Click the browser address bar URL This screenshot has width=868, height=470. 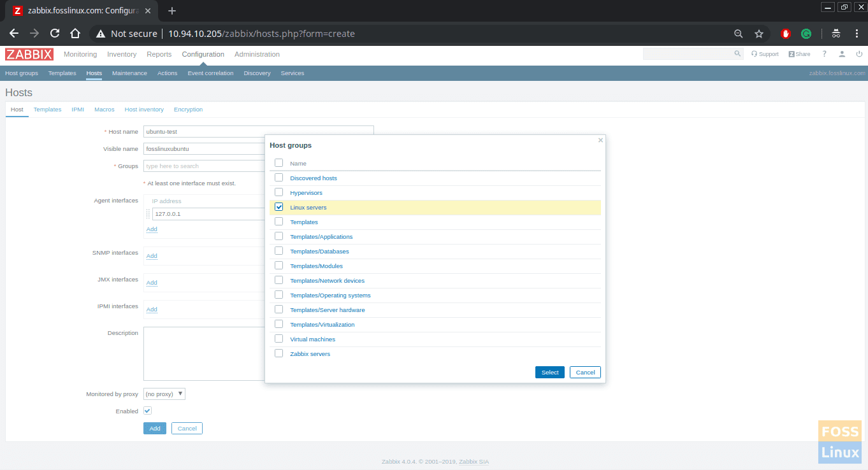[x=261, y=34]
